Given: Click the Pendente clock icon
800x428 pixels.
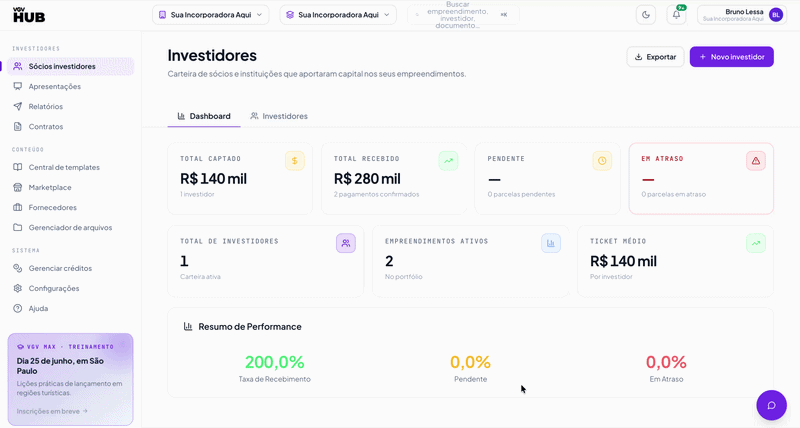Looking at the screenshot, I should pyautogui.click(x=602, y=161).
